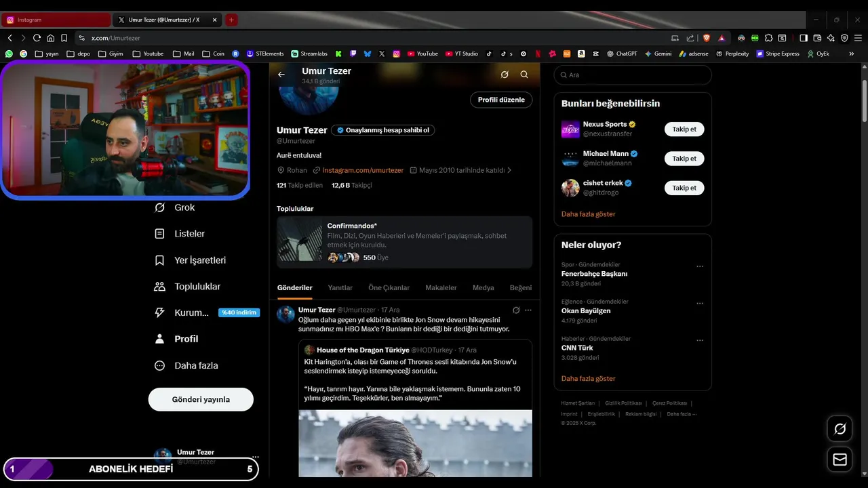Open Topluluklar in left navigation
The image size is (868, 488).
(x=188, y=287)
